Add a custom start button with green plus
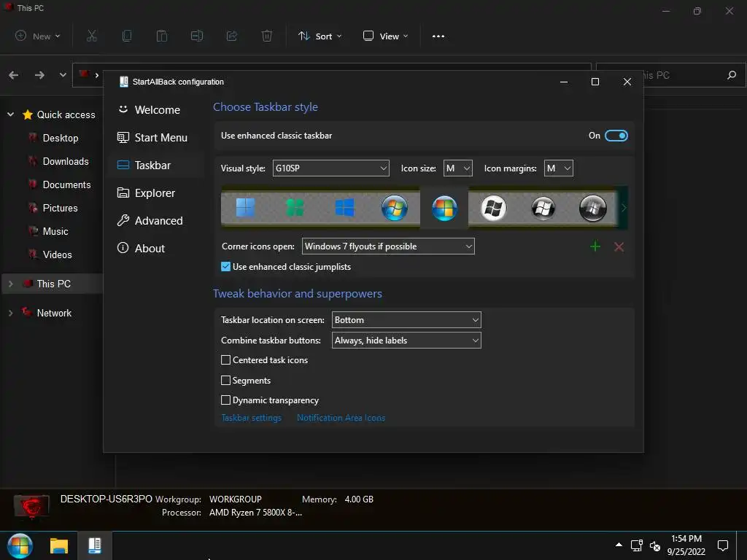747x560 pixels. 595,246
